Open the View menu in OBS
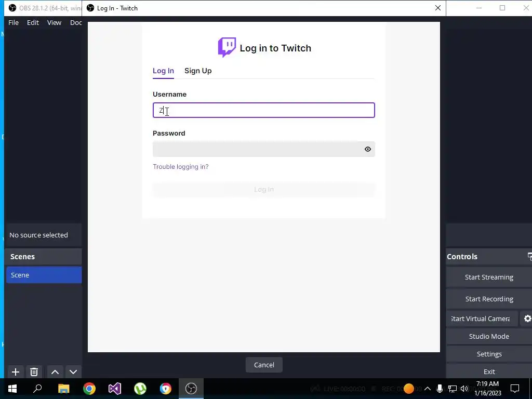This screenshot has height=399, width=532. coord(54,22)
